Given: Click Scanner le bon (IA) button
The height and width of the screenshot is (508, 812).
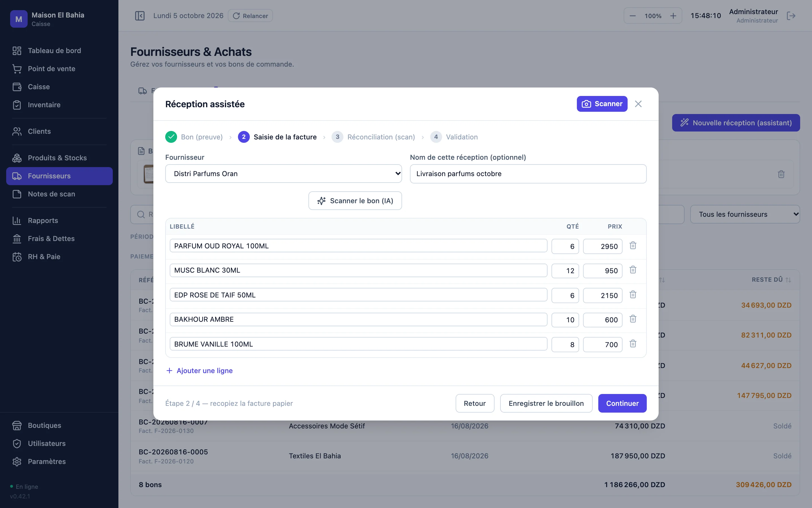Looking at the screenshot, I should click(x=355, y=201).
